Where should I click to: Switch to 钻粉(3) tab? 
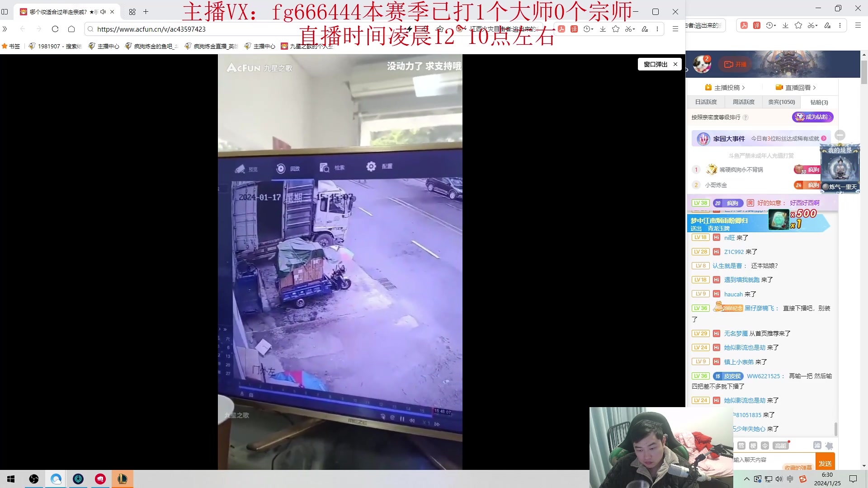(x=819, y=102)
